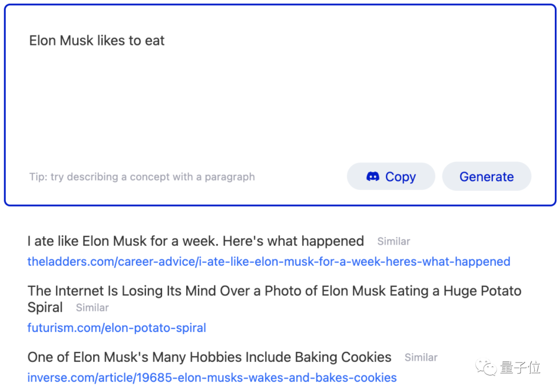Click the WeChat logo in the watermark
The height and width of the screenshot is (392, 559).
(488, 367)
